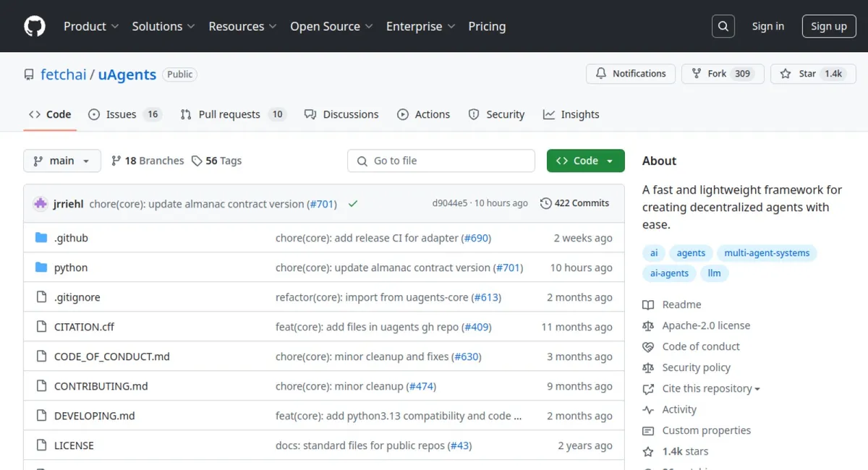Open the Pricing page link
This screenshot has width=868, height=470.
(x=487, y=26)
